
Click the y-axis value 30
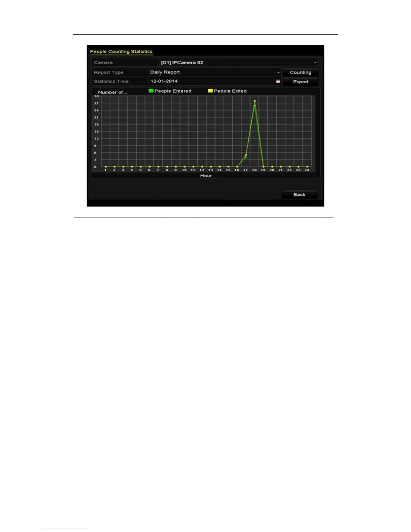point(96,96)
